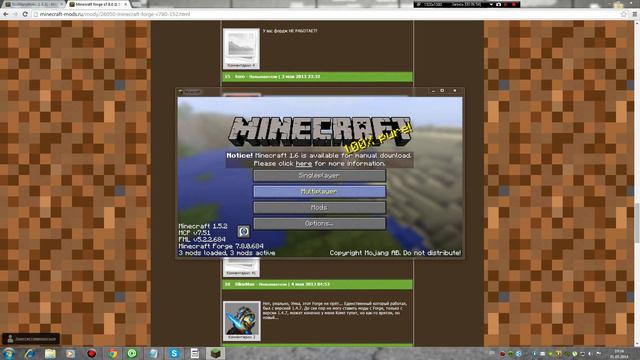The image size is (640, 360).
Task: Open the notepad document taskbar icon
Action: click(x=195, y=353)
